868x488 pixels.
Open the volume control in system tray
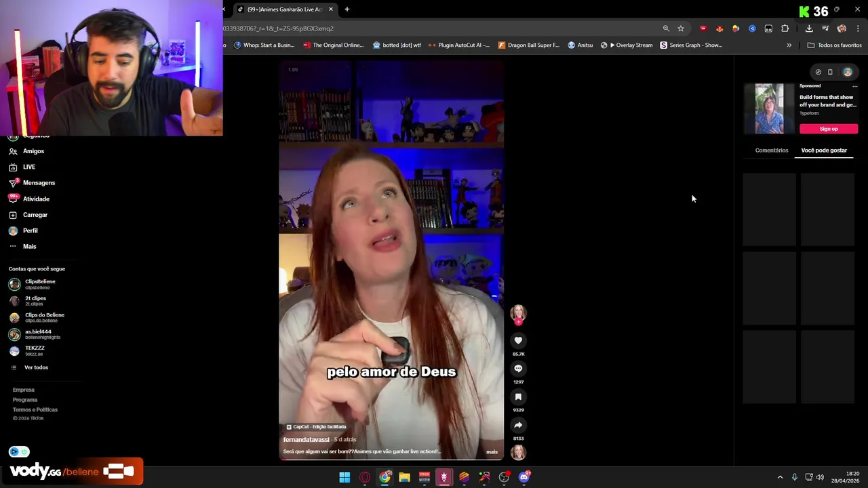click(x=820, y=477)
